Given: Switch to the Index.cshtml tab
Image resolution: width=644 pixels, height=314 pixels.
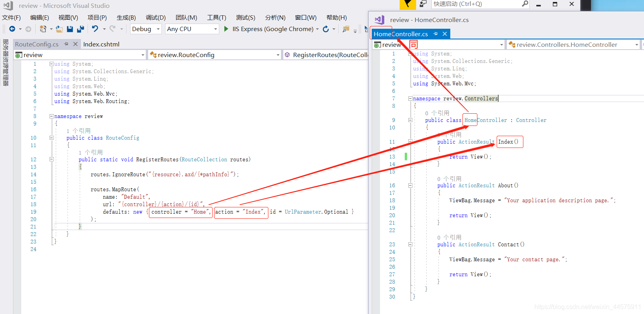Looking at the screenshot, I should click(x=101, y=44).
